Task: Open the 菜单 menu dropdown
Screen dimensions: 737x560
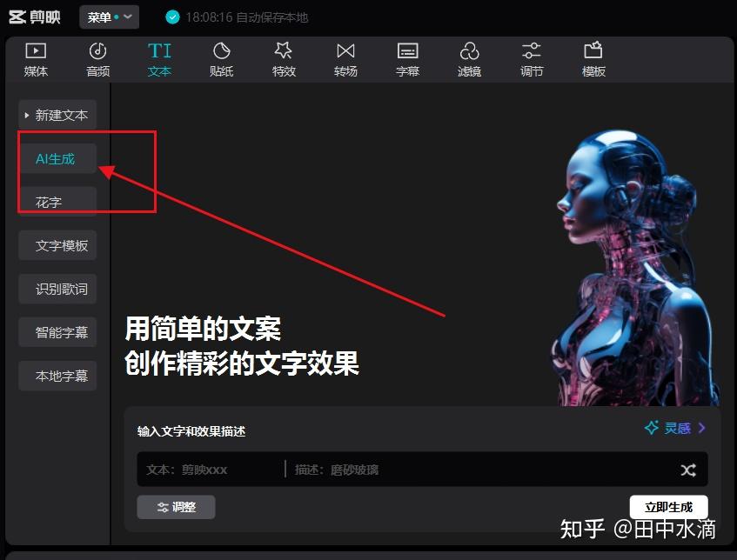Action: coord(109,17)
